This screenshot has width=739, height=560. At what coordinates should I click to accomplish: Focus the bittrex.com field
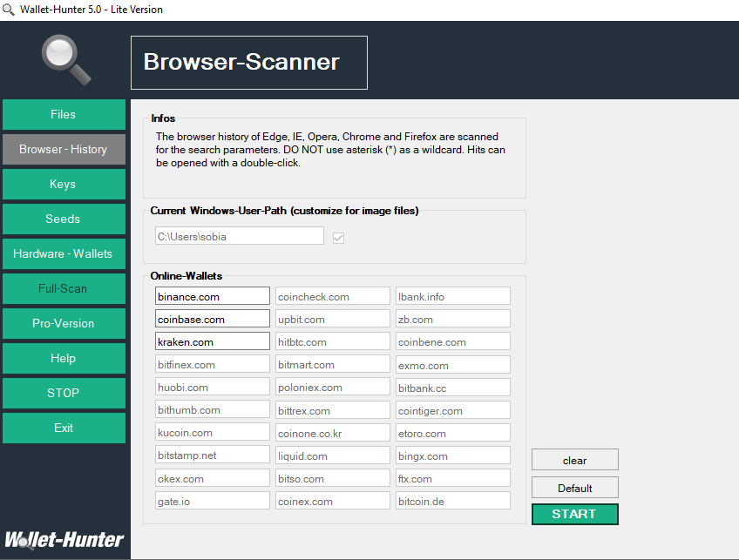pos(333,409)
